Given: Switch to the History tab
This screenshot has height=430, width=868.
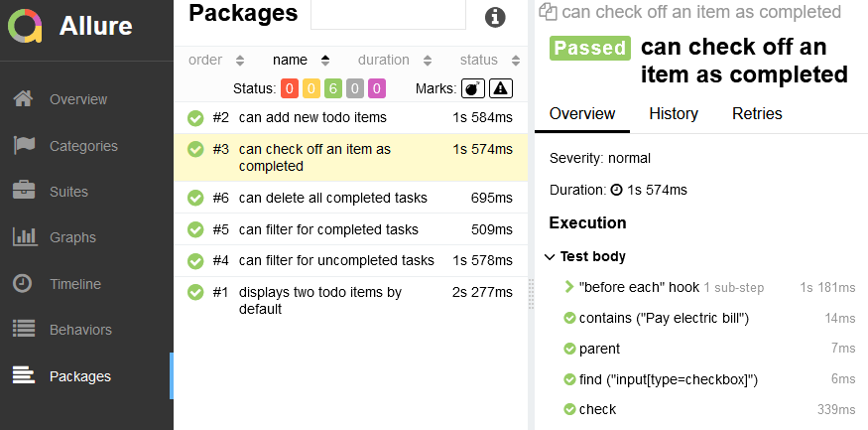Looking at the screenshot, I should pos(674,113).
